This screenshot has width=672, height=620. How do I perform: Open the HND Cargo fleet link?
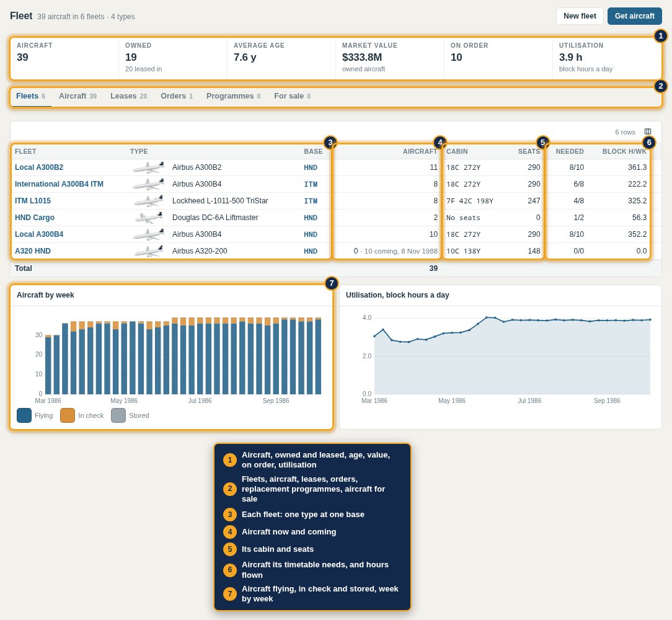35,218
